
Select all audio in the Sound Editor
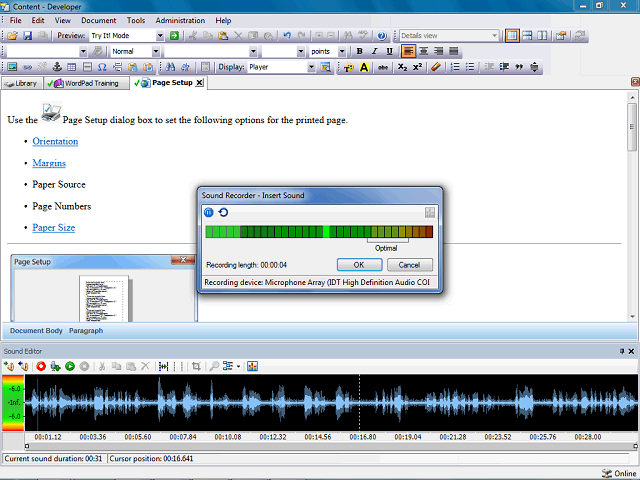click(163, 367)
